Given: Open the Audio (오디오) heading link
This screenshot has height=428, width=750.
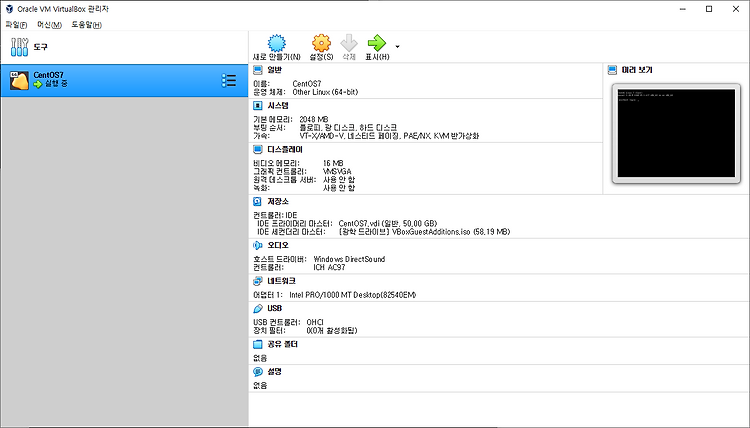Looking at the screenshot, I should click(x=278, y=245).
